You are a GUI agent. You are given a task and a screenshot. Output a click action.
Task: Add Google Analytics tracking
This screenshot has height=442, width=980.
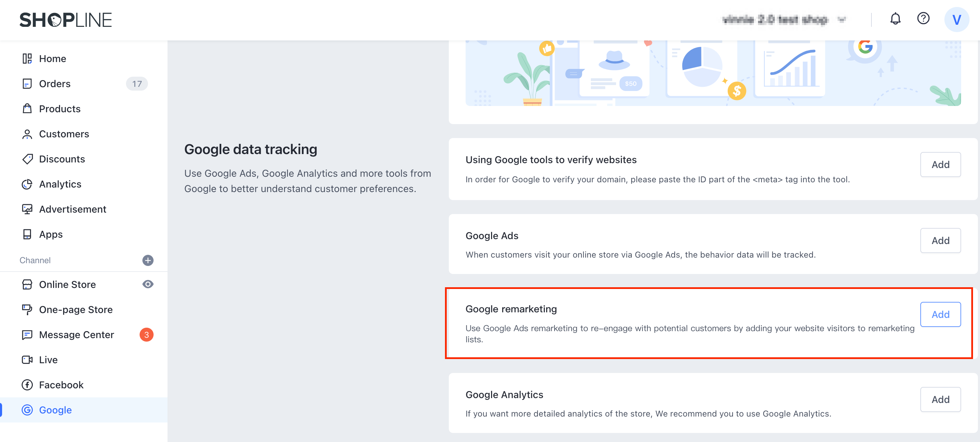(x=940, y=399)
